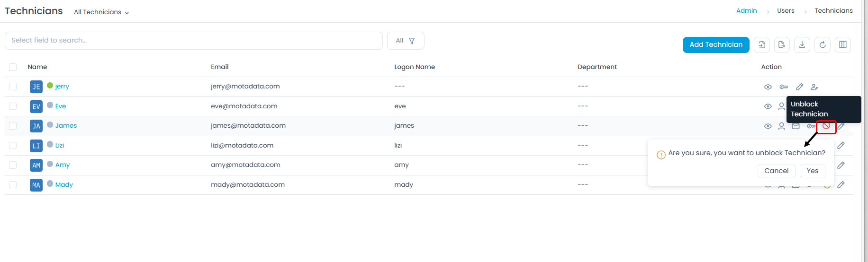Select the checkbox next to Amy
This screenshot has height=262, width=868.
pos(13,165)
